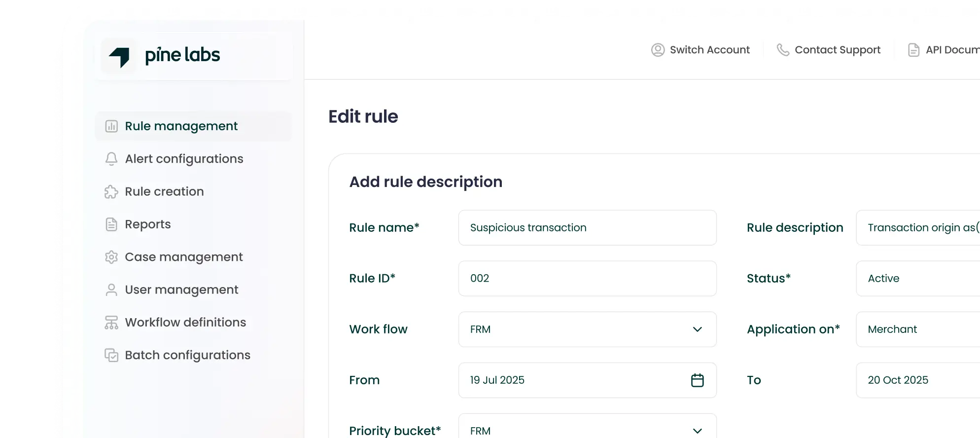Click the Rule description text field

[x=918, y=228]
